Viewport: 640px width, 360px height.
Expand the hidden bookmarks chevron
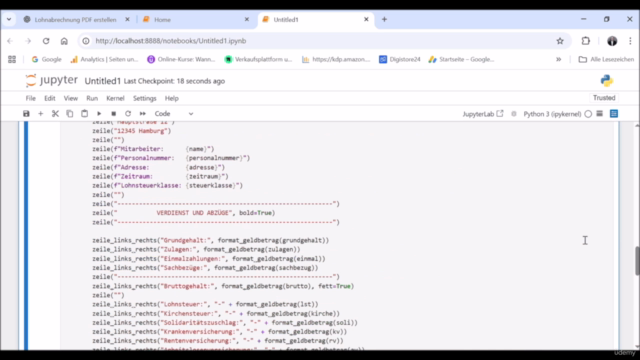tap(558, 60)
